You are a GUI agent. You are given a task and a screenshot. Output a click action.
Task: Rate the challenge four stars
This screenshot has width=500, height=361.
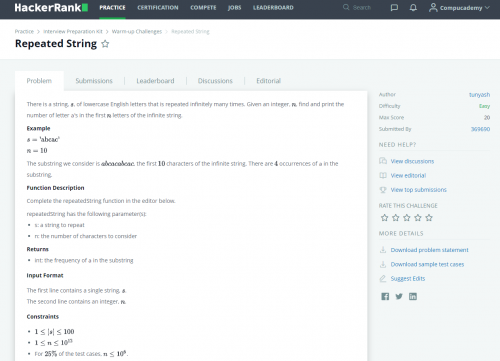(x=418, y=218)
